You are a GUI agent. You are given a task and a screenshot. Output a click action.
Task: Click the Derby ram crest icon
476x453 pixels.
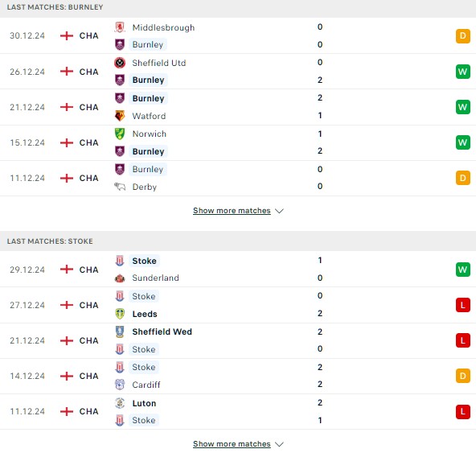pyautogui.click(x=120, y=187)
